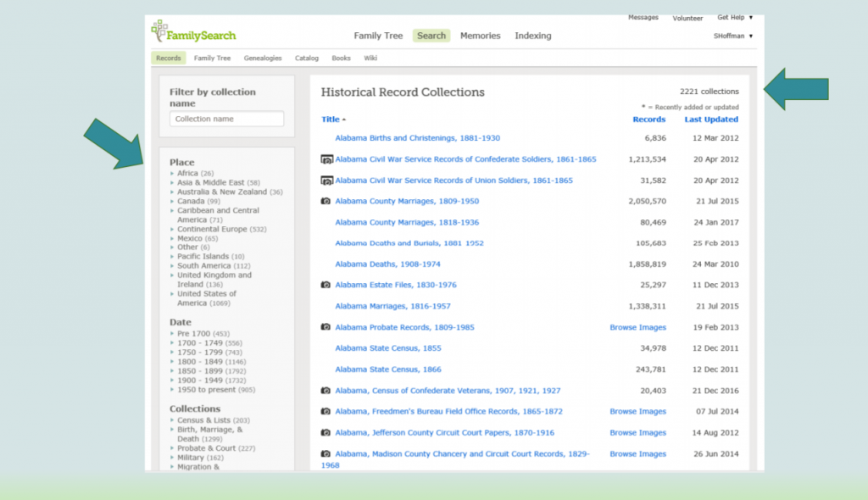The image size is (868, 500).
Task: Filter by Pre 1700 date range
Action: click(203, 334)
